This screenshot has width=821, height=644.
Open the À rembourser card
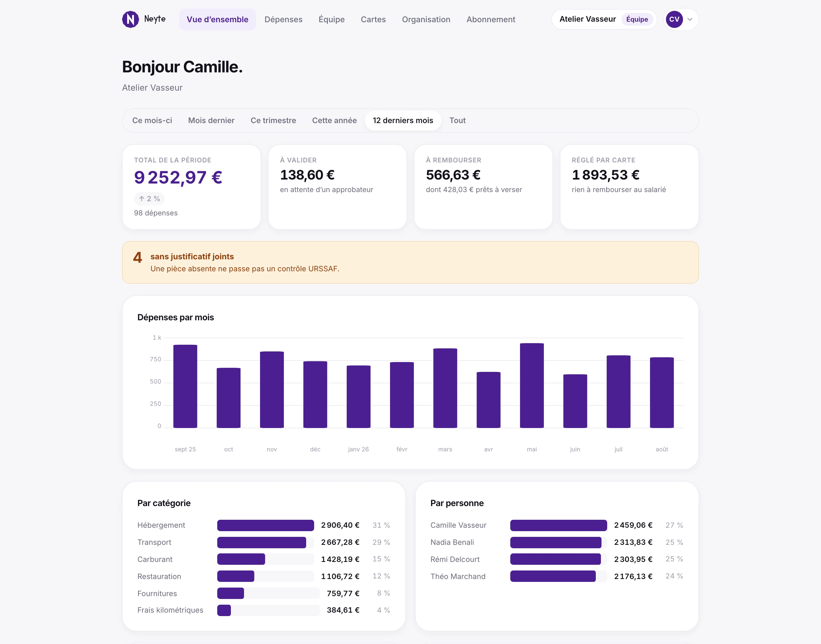[483, 187]
